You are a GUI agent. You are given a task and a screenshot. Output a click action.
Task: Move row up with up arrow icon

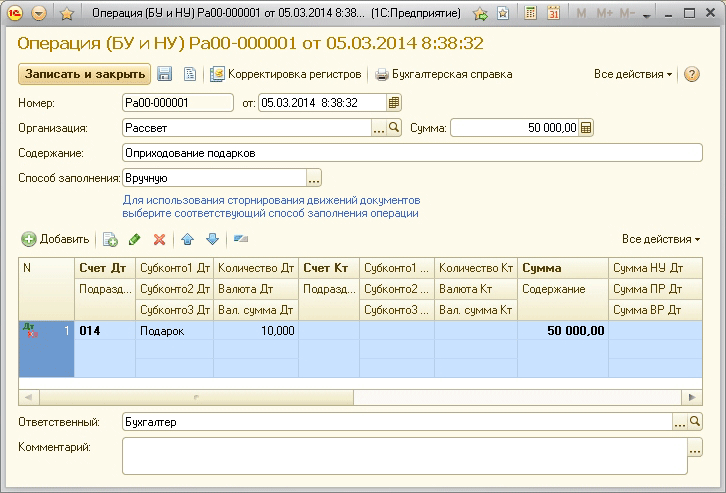(x=188, y=239)
